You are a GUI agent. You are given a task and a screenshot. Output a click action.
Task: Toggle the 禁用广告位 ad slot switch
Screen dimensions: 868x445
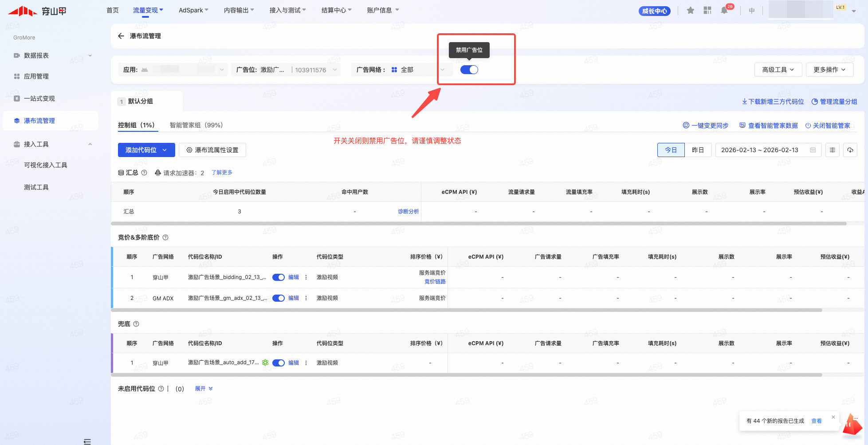[x=469, y=70]
